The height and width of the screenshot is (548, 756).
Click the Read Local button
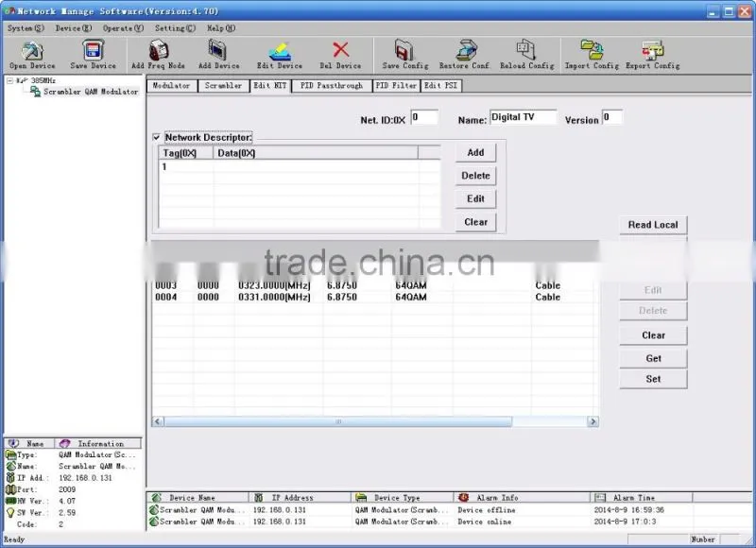coord(653,225)
